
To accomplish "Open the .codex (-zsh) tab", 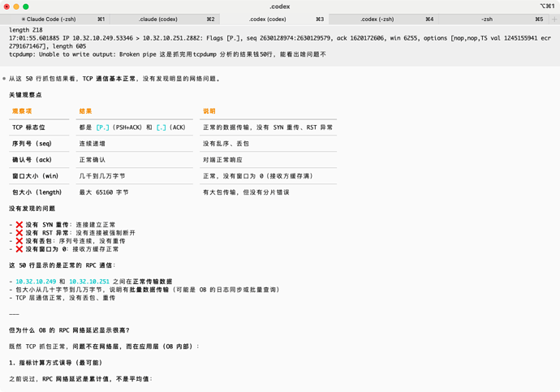I will pyautogui.click(x=384, y=19).
